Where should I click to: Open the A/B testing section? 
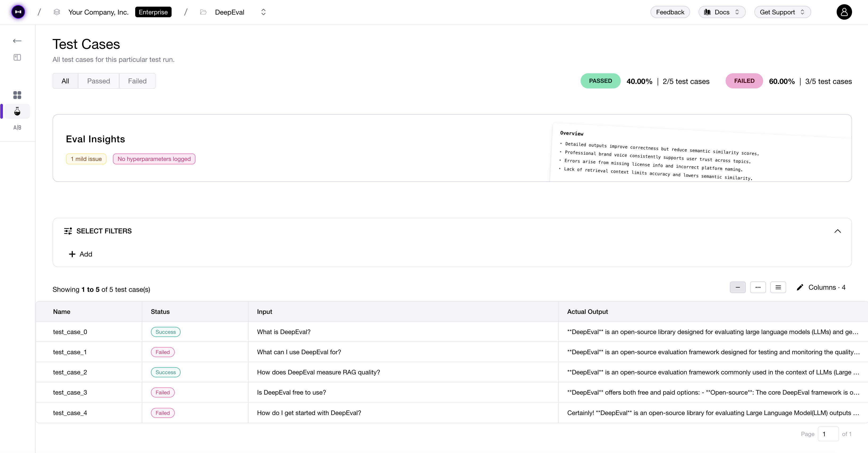[x=17, y=127]
